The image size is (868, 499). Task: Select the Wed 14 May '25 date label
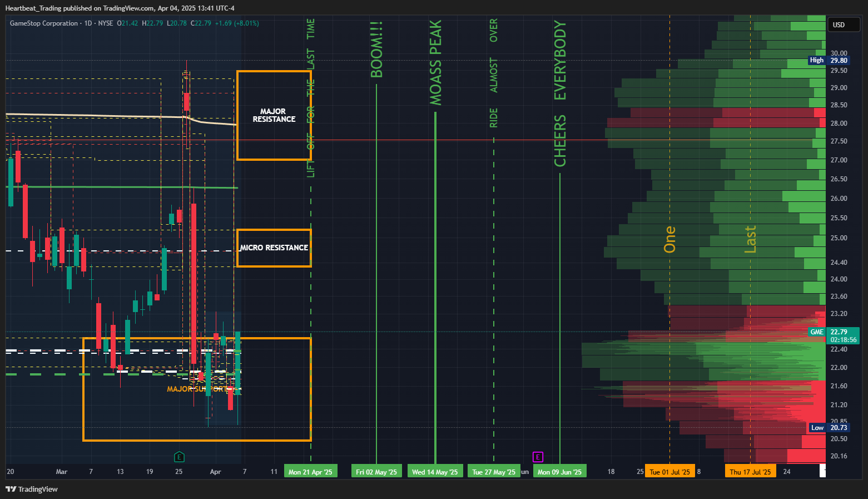435,472
